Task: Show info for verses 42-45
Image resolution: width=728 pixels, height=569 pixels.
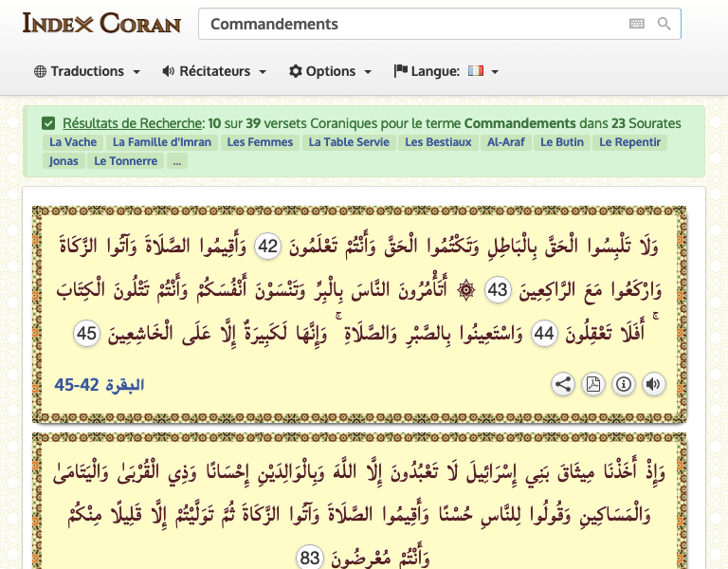Action: (623, 384)
